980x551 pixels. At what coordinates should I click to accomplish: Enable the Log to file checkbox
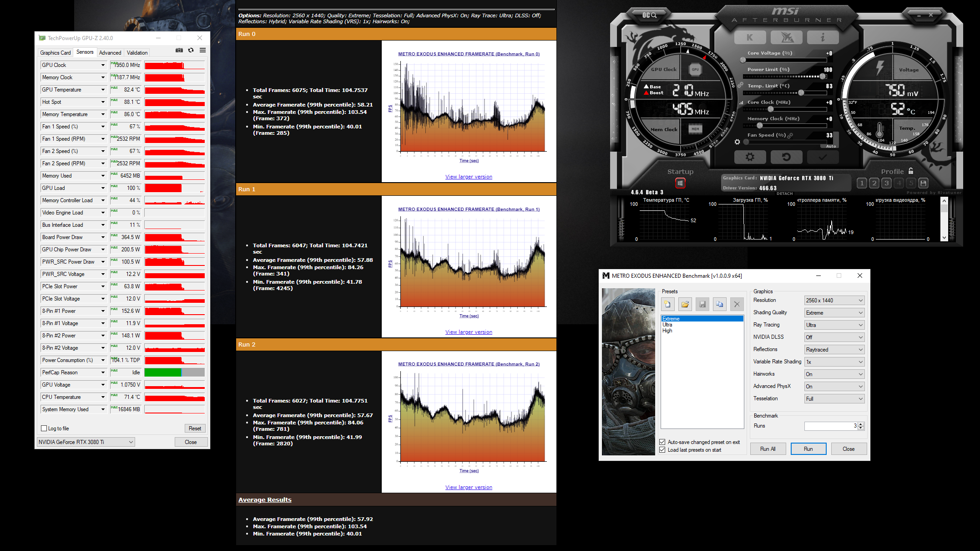tap(44, 429)
